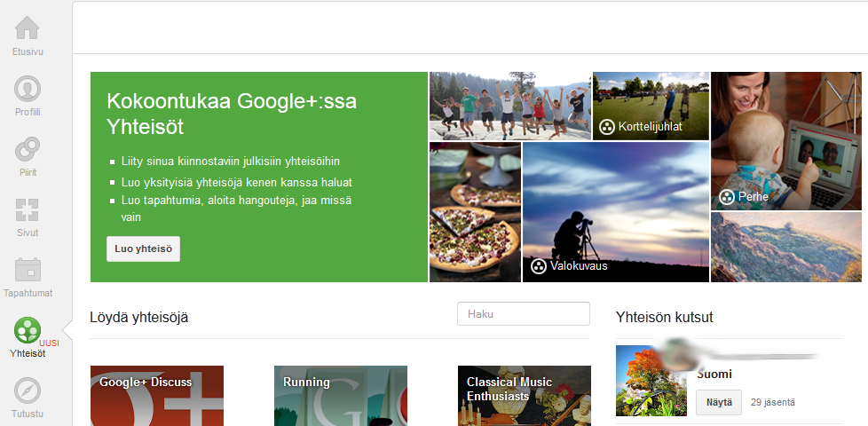Click the jumping people group photo
The image size is (868, 426).
(x=509, y=106)
